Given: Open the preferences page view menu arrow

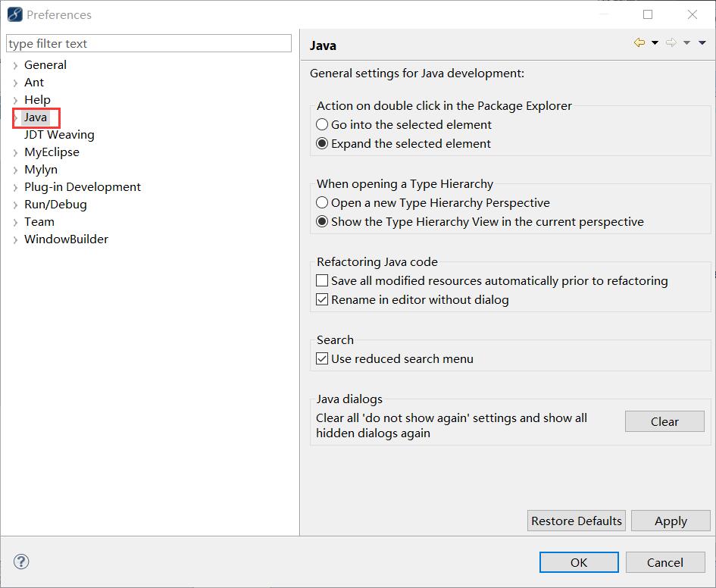Looking at the screenshot, I should 702,42.
